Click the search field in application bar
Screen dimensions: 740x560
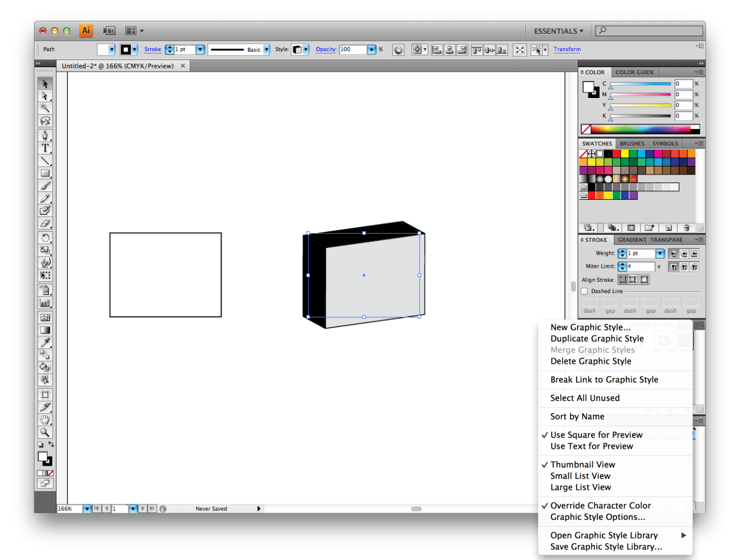649,31
